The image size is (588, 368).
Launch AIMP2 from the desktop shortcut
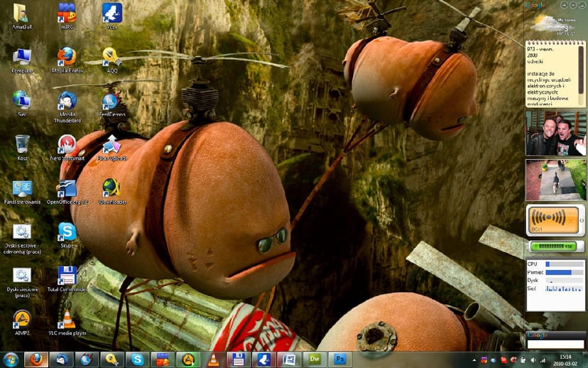pos(22,323)
